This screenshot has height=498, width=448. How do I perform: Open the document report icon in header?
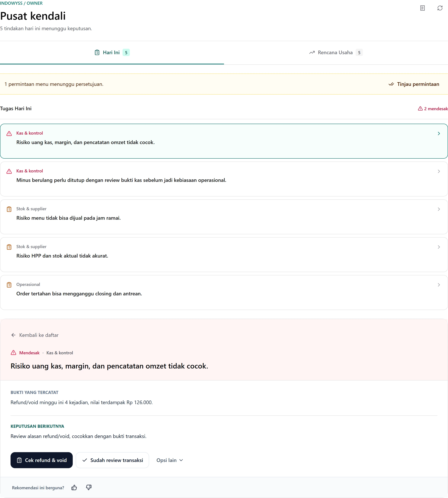pyautogui.click(x=422, y=8)
